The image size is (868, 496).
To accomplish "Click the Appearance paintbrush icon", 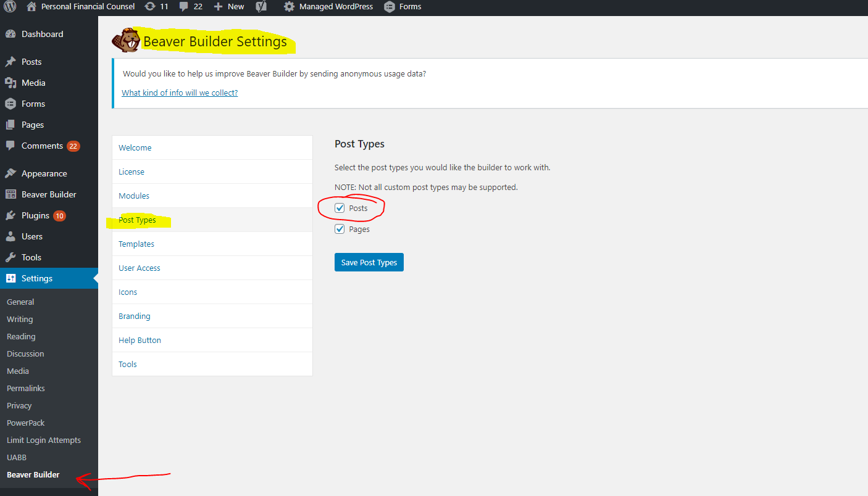I will [10, 173].
